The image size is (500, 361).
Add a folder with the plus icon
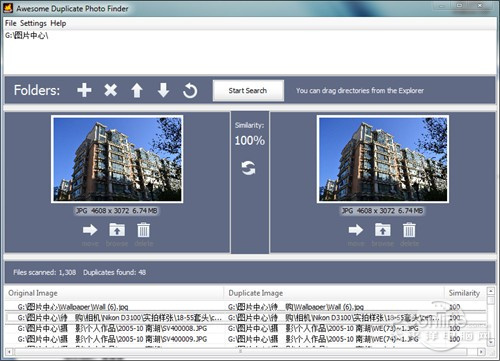(84, 90)
